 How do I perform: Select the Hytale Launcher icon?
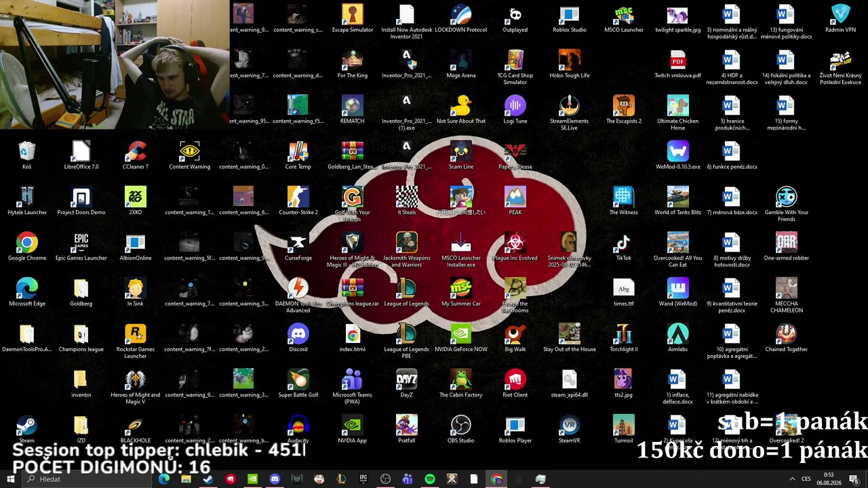[27, 197]
